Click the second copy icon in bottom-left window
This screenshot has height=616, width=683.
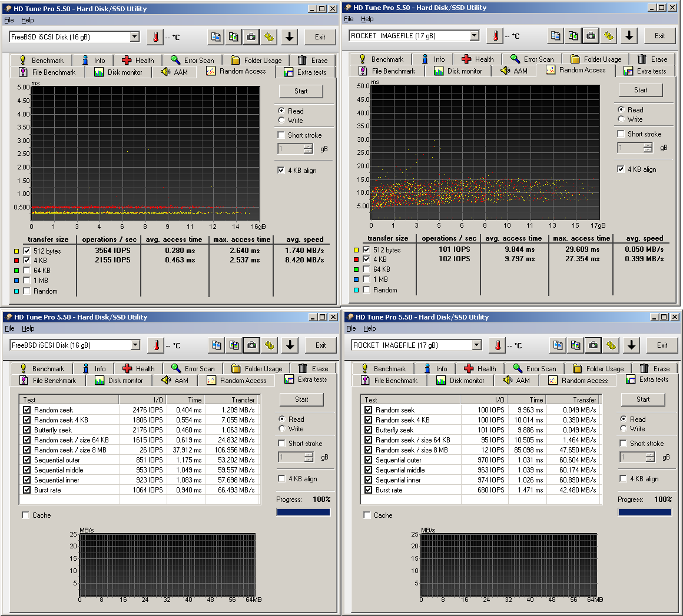(x=234, y=345)
